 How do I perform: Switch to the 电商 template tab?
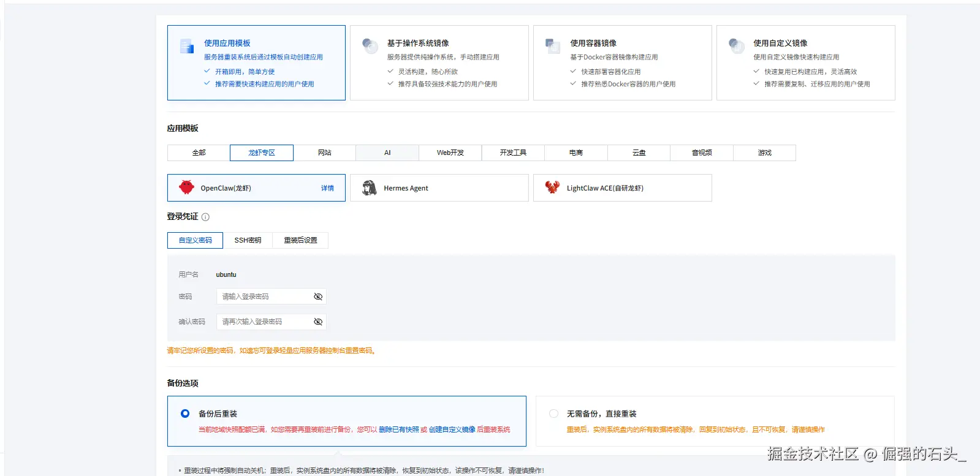pos(576,153)
